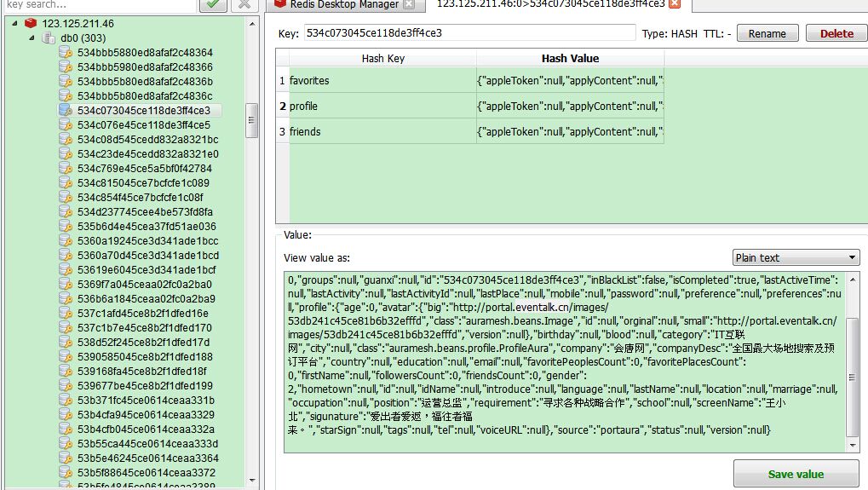Open key 53b55ca445ce0614ceaa333d
Image resolution: width=868 pixels, height=490 pixels.
pos(148,443)
